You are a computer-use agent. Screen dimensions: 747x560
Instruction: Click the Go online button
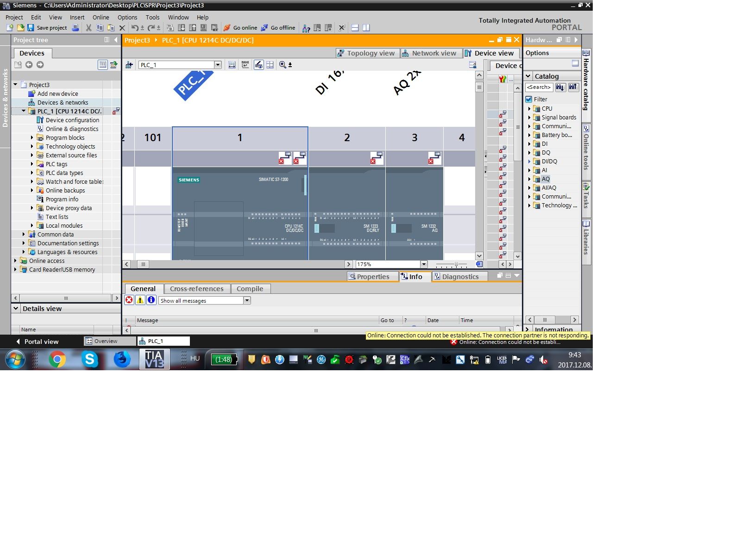coord(240,28)
